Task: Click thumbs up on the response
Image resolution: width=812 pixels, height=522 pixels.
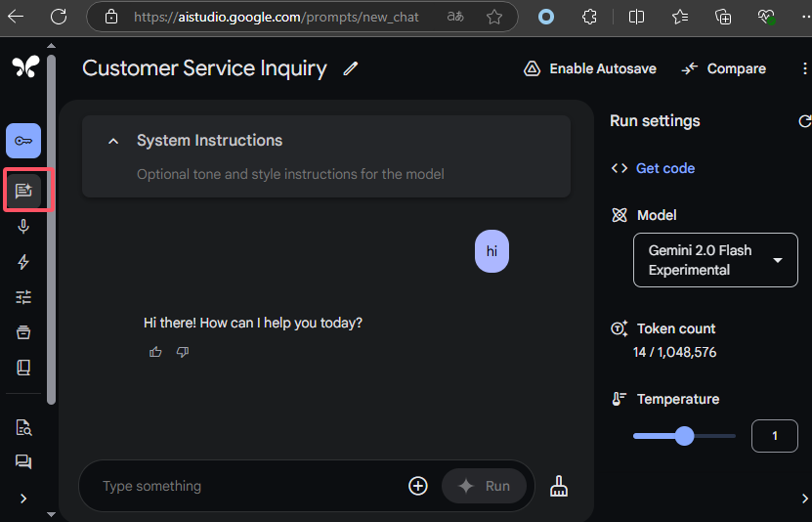Action: tap(155, 352)
